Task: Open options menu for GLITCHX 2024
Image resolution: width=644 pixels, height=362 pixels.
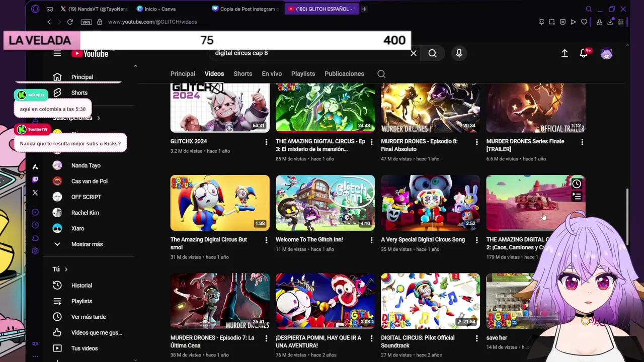Action: tap(266, 142)
